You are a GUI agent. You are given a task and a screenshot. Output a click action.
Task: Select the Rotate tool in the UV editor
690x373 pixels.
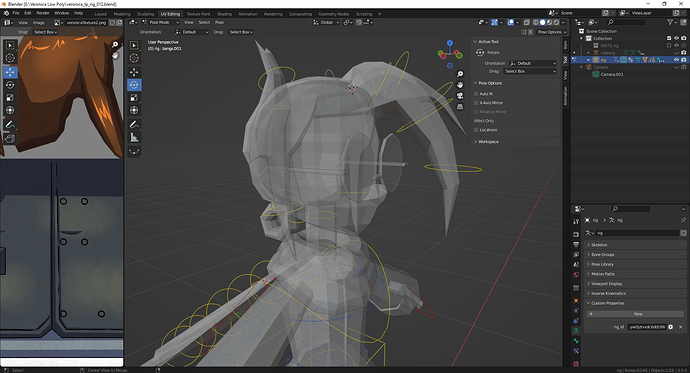tap(10, 85)
